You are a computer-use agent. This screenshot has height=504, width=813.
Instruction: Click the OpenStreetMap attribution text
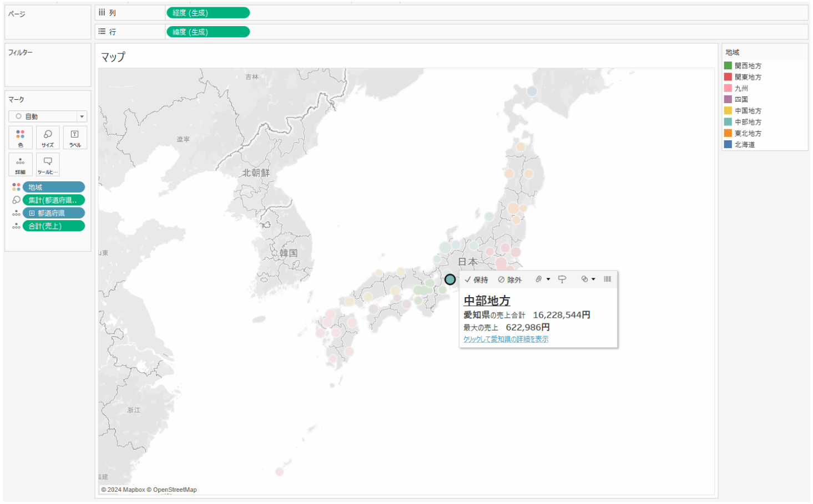[x=175, y=490]
